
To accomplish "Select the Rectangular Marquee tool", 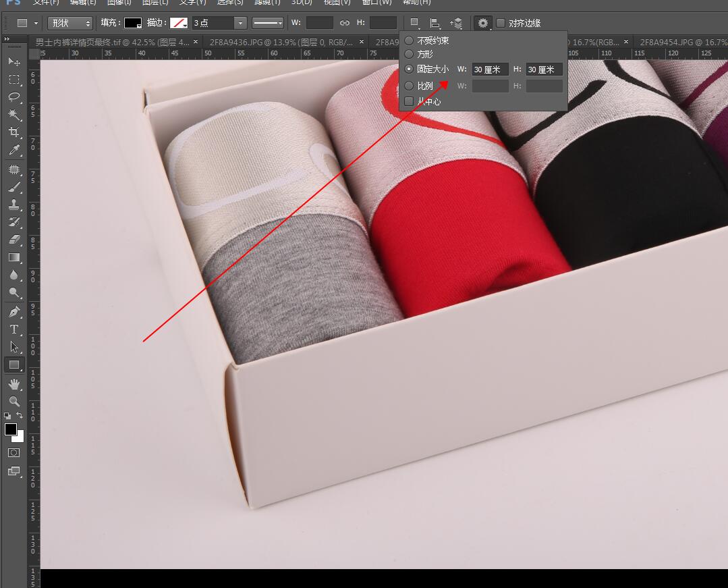I will coord(14,80).
